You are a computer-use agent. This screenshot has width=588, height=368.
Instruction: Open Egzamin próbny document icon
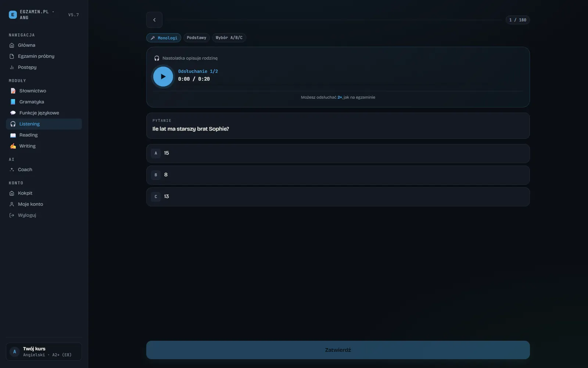point(12,56)
